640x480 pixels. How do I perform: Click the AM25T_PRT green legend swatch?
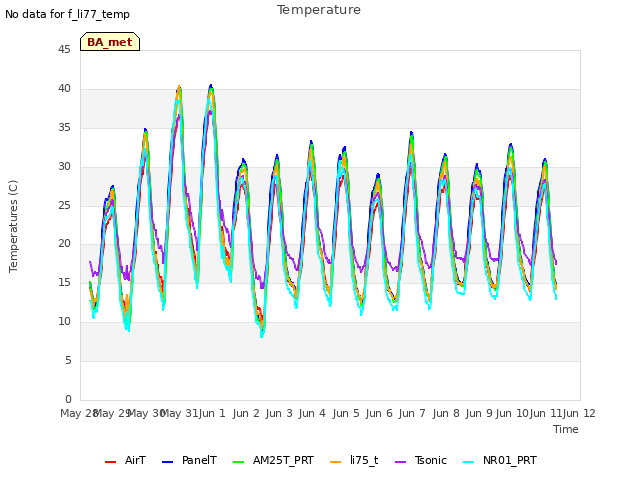[x=238, y=462]
